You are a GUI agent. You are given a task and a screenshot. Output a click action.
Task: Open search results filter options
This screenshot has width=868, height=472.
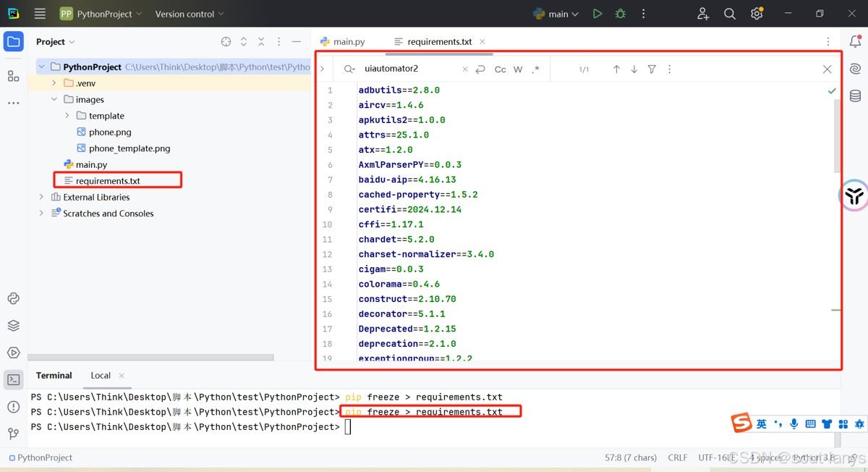point(652,69)
